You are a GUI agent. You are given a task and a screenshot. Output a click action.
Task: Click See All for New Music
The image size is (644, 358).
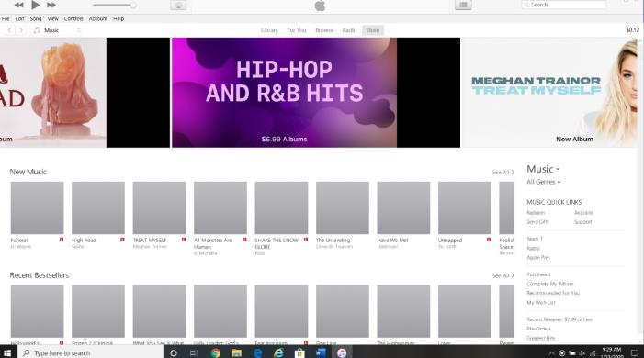[503, 173]
